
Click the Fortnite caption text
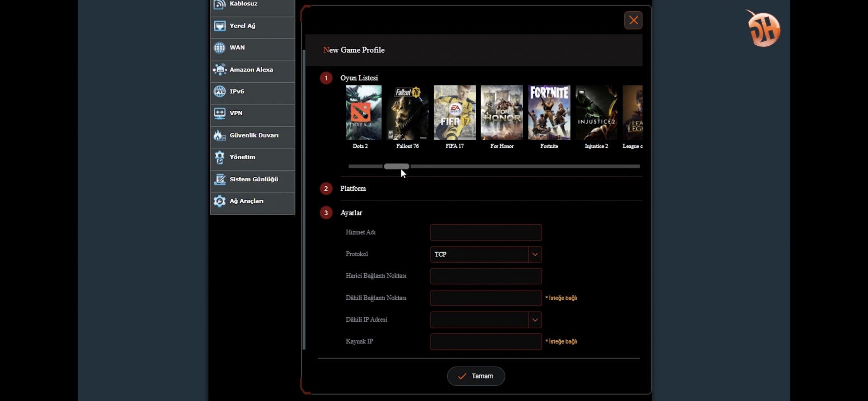pyautogui.click(x=549, y=146)
